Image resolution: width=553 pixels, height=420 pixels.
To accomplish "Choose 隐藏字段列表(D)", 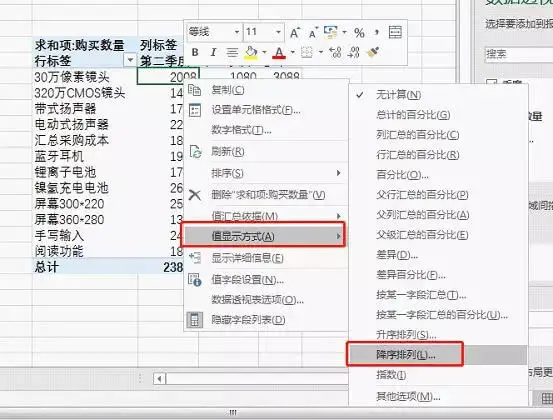I will (266, 320).
